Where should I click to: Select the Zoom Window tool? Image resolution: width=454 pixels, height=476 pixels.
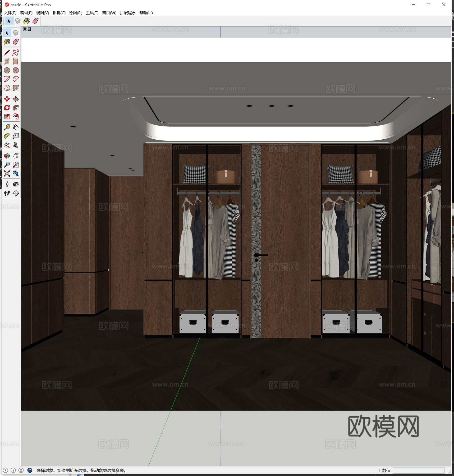point(16,165)
